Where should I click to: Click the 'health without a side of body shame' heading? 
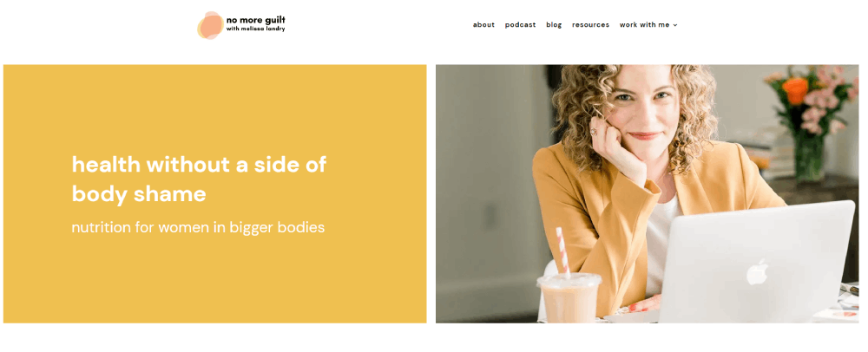(x=199, y=179)
